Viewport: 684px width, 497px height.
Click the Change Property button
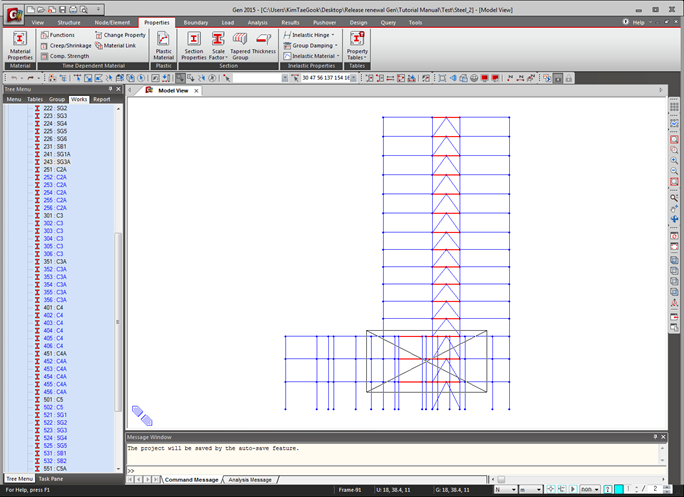click(120, 35)
